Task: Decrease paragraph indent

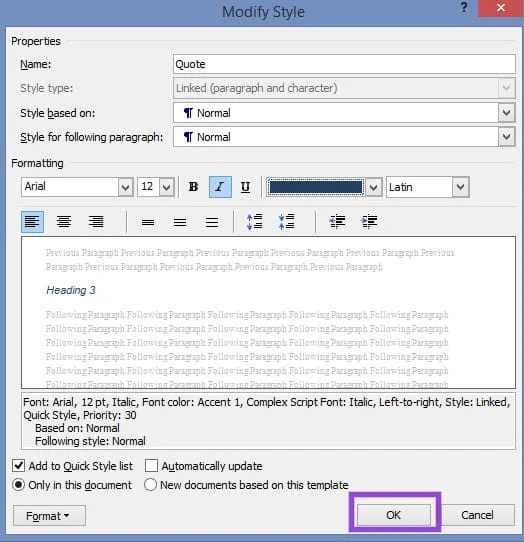Action: point(337,222)
